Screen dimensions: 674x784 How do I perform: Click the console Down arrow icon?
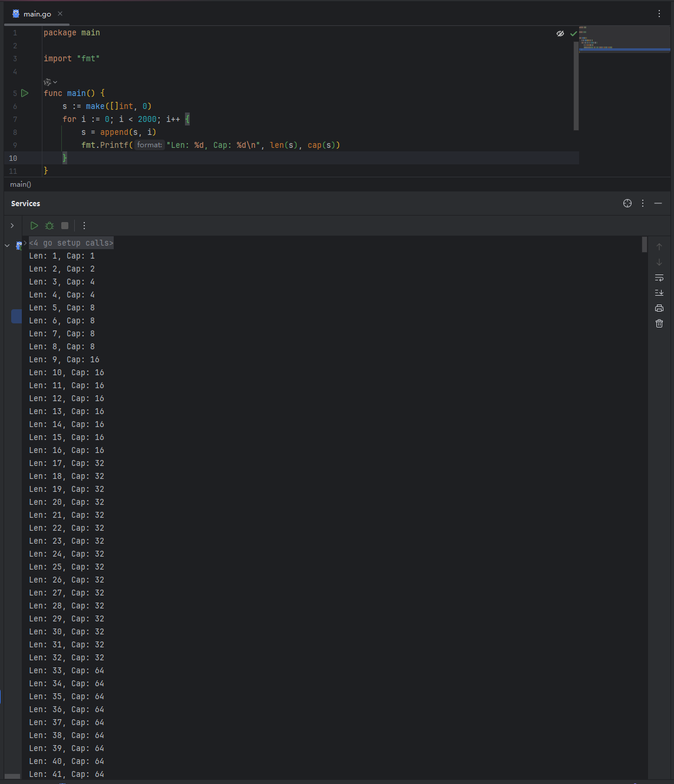click(x=659, y=262)
